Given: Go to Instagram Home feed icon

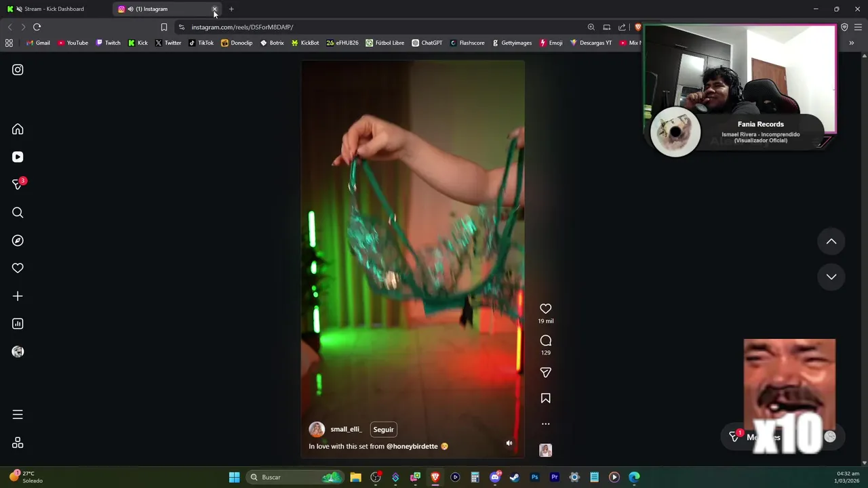Looking at the screenshot, I should click(x=18, y=129).
